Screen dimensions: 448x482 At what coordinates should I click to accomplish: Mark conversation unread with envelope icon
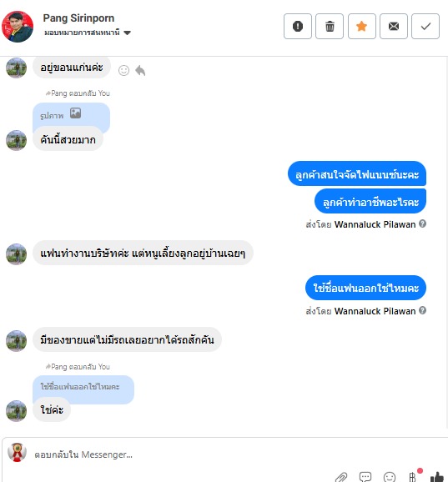point(394,26)
